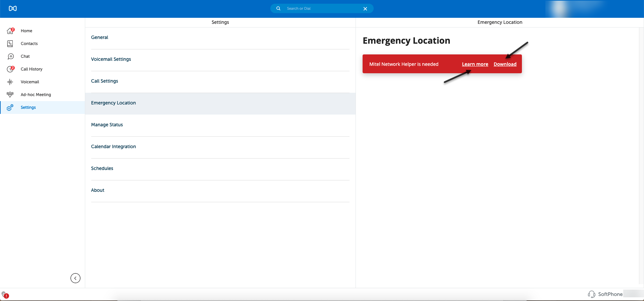Click the Settings gear icon
Image resolution: width=644 pixels, height=301 pixels.
coord(10,107)
